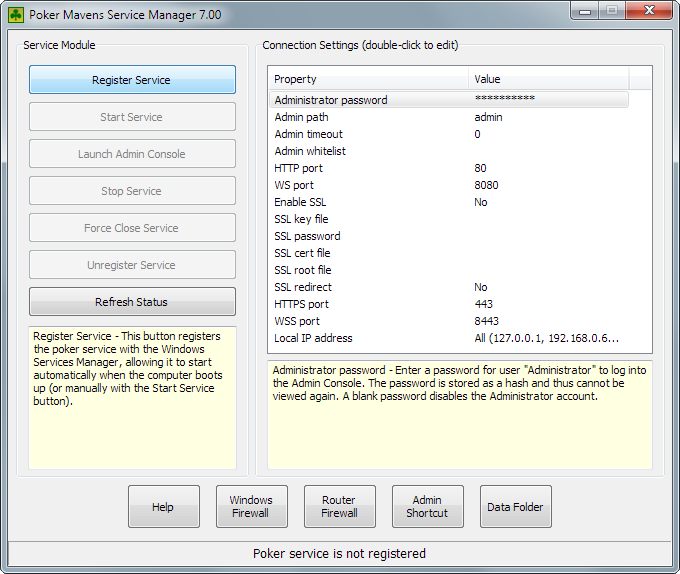Viewport: 680px width, 574px height.
Task: Click the Router Firewall button
Action: click(339, 507)
